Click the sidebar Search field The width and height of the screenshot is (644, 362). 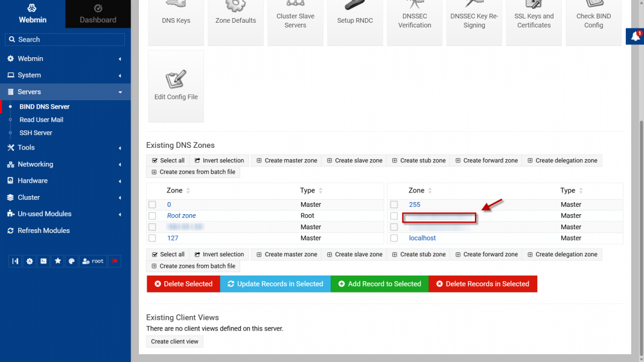point(65,39)
